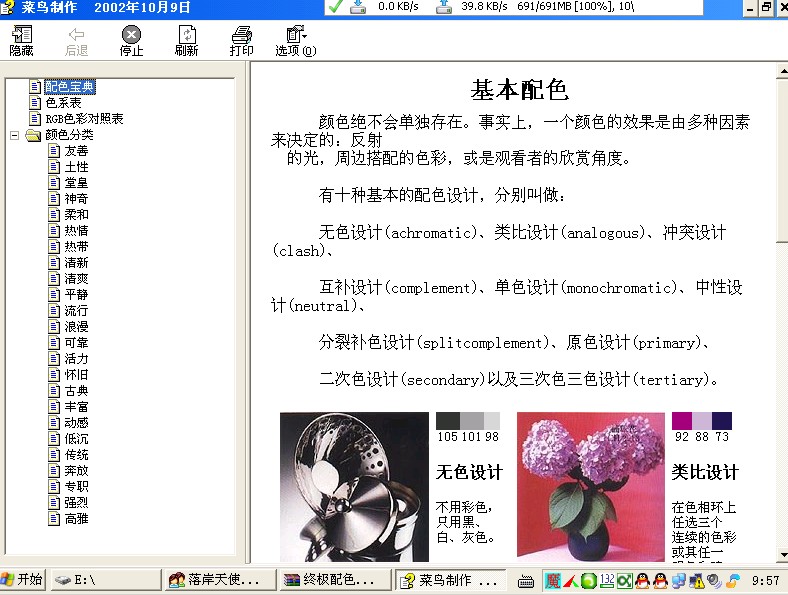Click the 刷新 (Refresh) toolbar icon

coord(186,41)
